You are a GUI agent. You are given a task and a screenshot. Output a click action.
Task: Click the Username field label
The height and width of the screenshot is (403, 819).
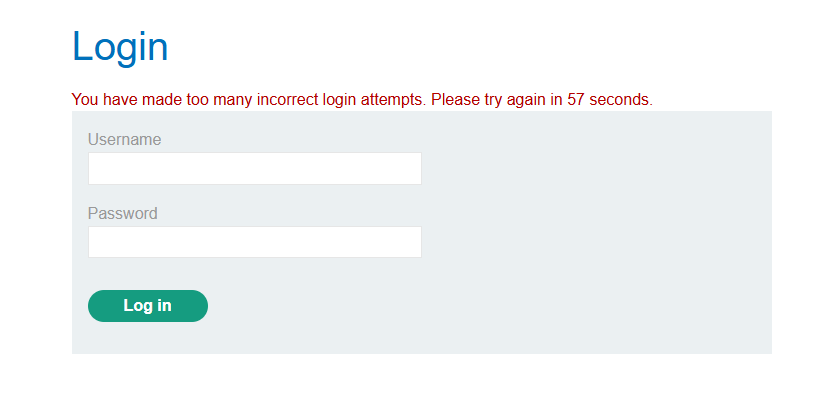(124, 140)
